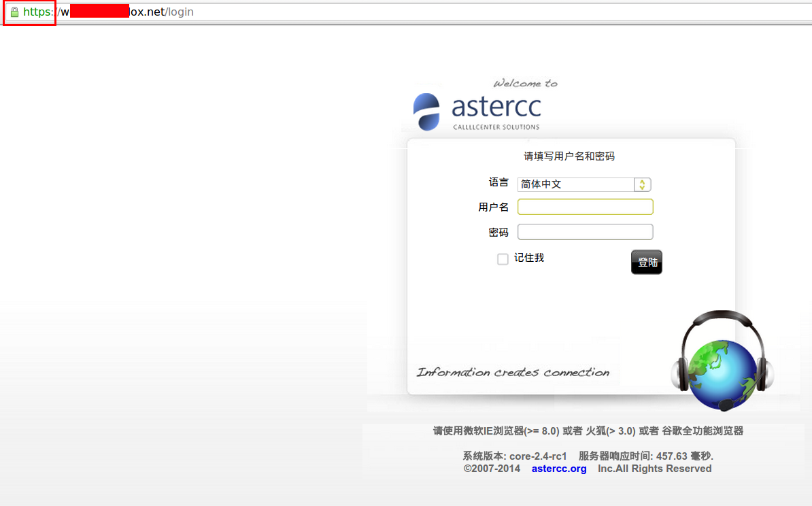Viewport: 812px width, 506px height.
Task: Click the 记住我 label text
Action: click(x=529, y=258)
